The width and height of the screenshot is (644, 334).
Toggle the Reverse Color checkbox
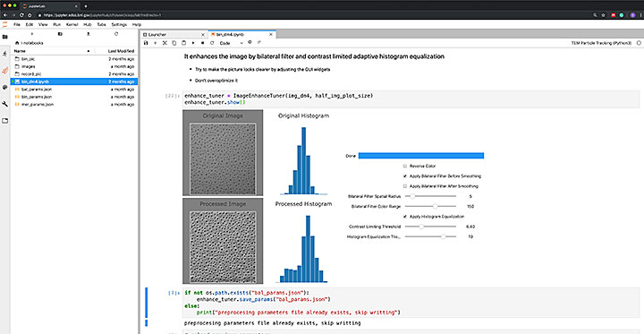[x=405, y=167]
